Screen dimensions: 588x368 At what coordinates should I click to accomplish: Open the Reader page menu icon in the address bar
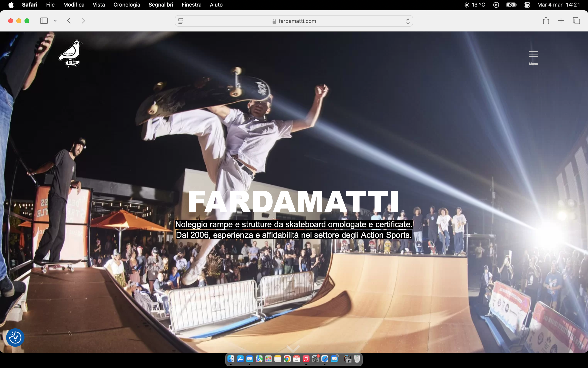coord(181,21)
